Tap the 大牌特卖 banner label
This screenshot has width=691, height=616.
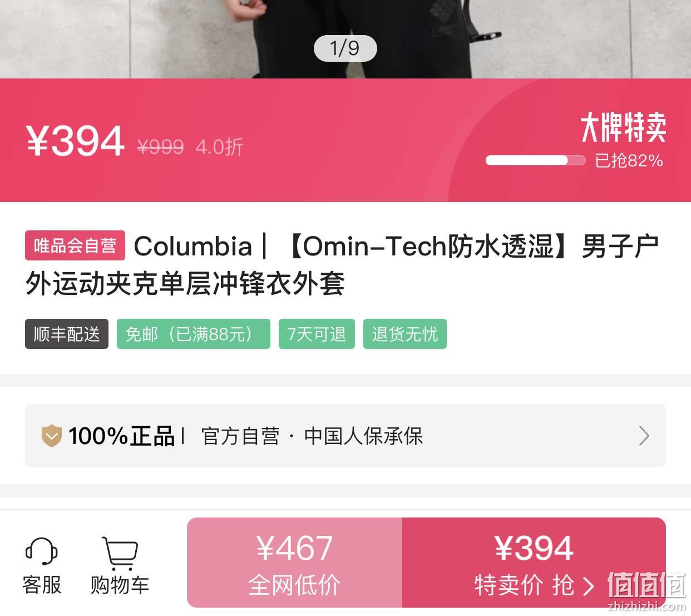tap(623, 127)
